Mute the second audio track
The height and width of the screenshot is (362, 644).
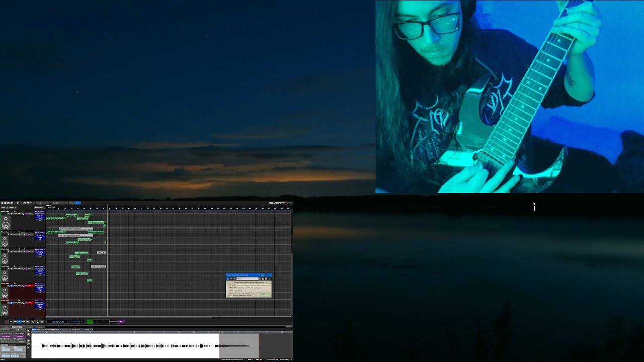pyautogui.click(x=15, y=234)
